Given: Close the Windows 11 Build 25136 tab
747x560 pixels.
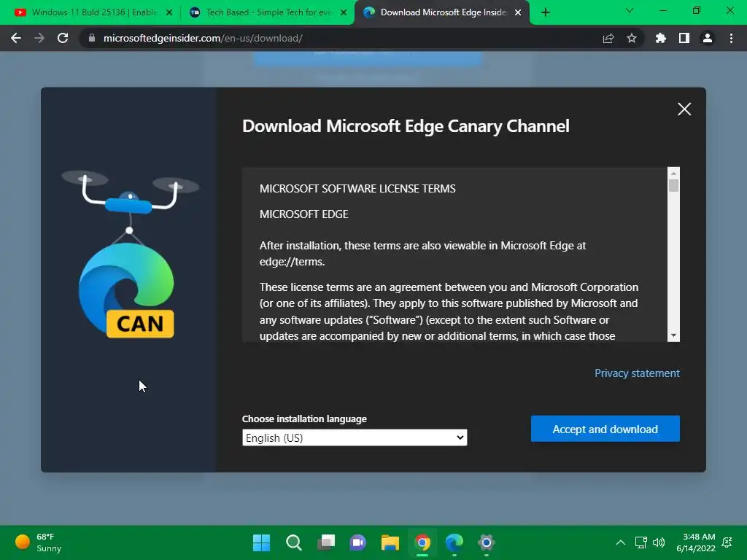Looking at the screenshot, I should 169,12.
